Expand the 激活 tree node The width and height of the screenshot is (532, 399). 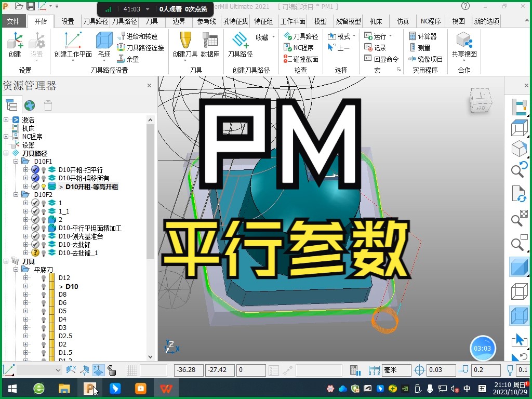pyautogui.click(x=6, y=120)
